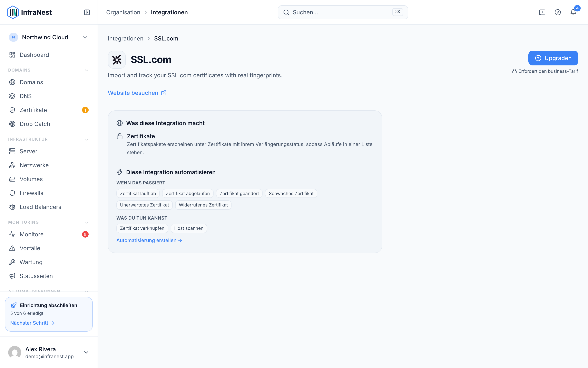Click Alex Rivera's avatar picture
The height and width of the screenshot is (368, 588).
(x=14, y=352)
